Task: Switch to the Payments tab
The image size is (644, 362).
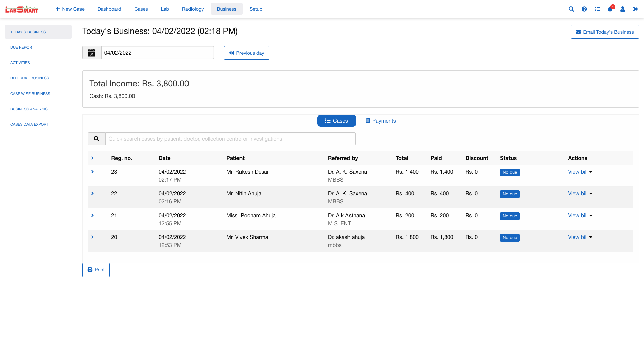Action: tap(380, 121)
